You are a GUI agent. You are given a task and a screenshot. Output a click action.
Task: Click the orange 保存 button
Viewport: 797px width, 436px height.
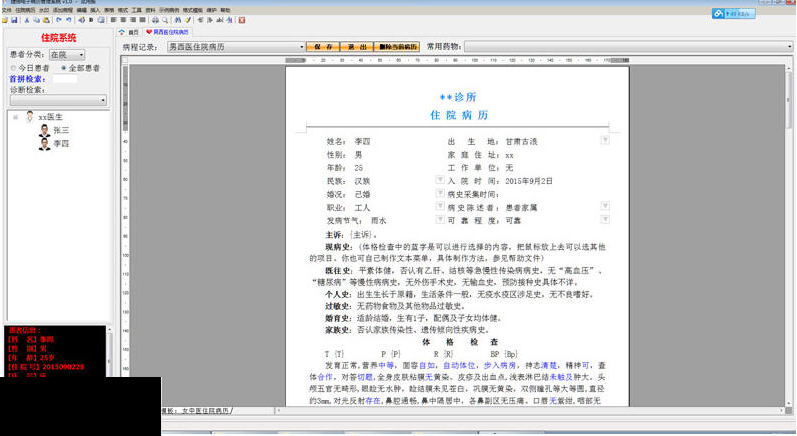(323, 47)
